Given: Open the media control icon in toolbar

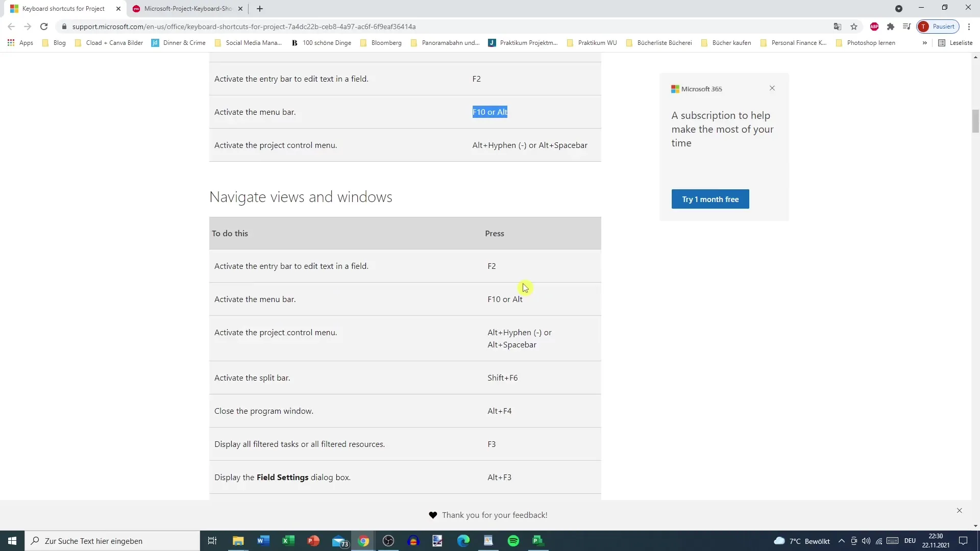Looking at the screenshot, I should pyautogui.click(x=907, y=27).
